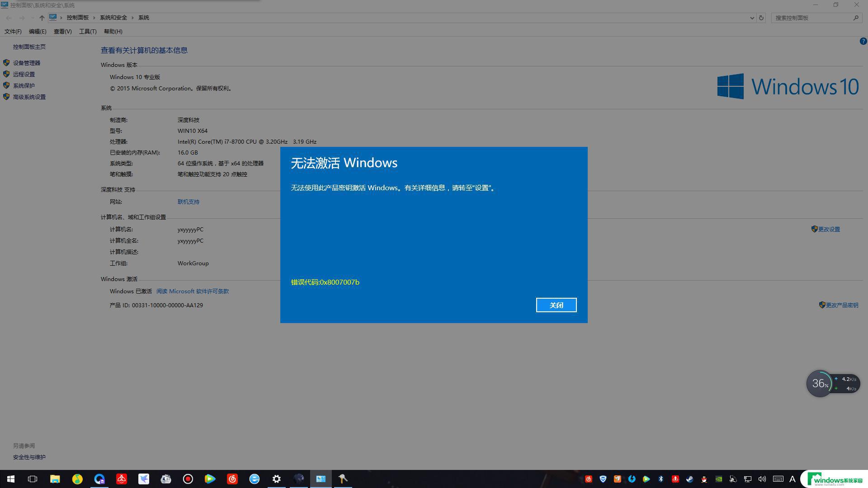Click the 36% memory floating widget

820,384
